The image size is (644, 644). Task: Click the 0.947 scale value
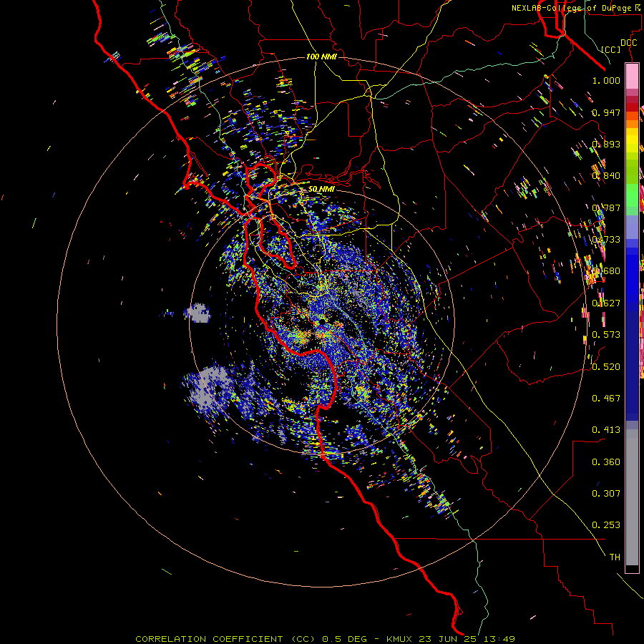click(606, 112)
